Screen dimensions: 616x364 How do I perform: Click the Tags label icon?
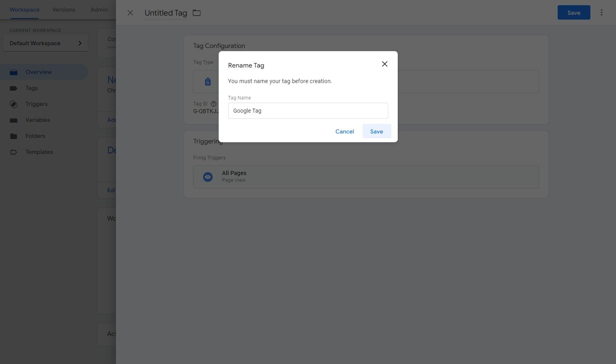tap(14, 88)
